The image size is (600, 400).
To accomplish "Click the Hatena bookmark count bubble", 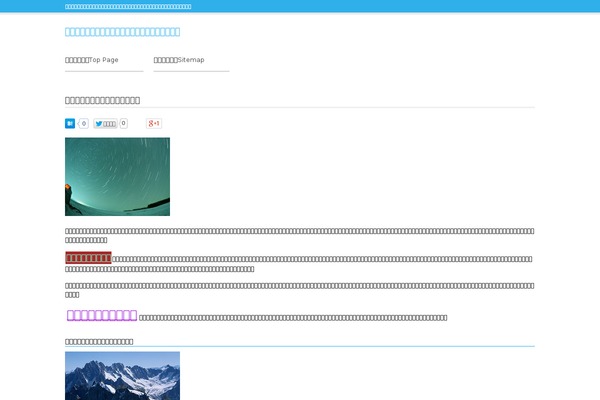I will coord(83,123).
